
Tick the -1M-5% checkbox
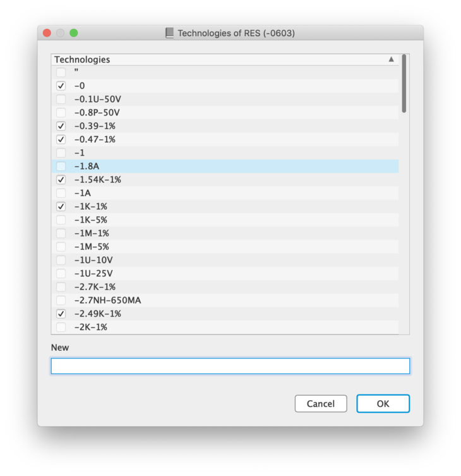61,247
